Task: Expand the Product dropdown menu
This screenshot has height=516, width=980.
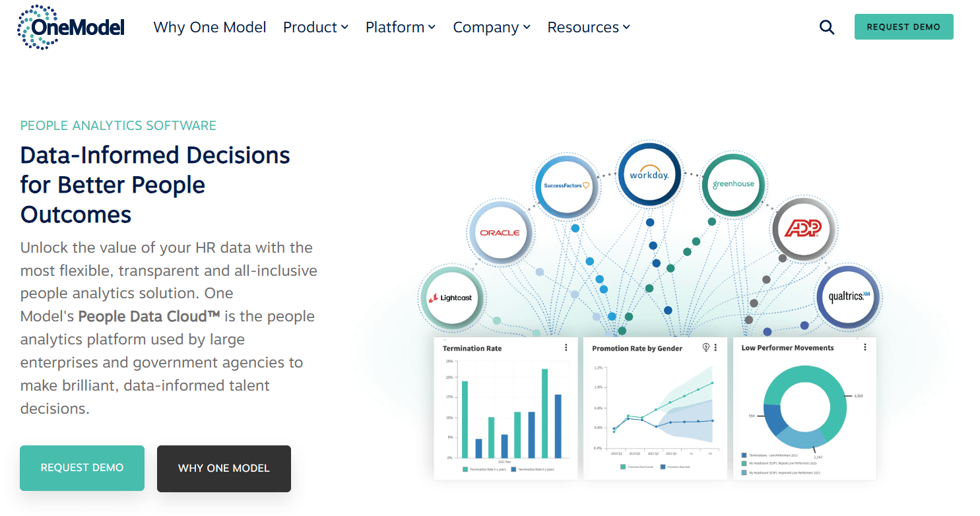Action: point(315,27)
